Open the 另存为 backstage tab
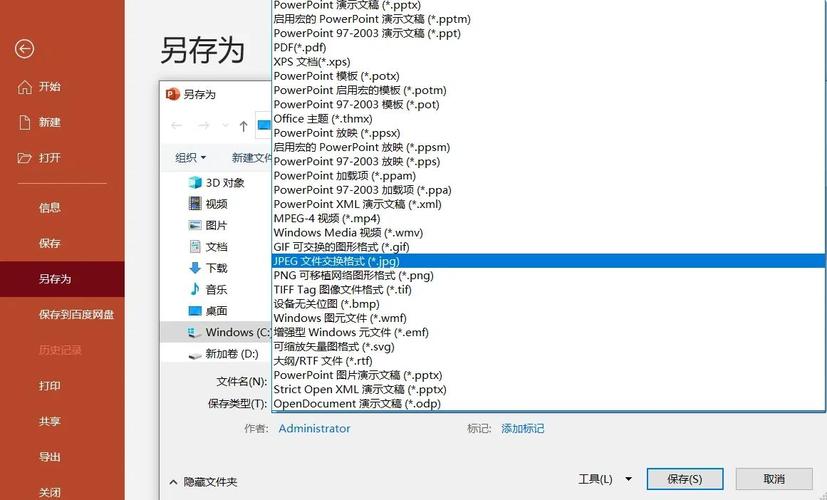 (62, 279)
